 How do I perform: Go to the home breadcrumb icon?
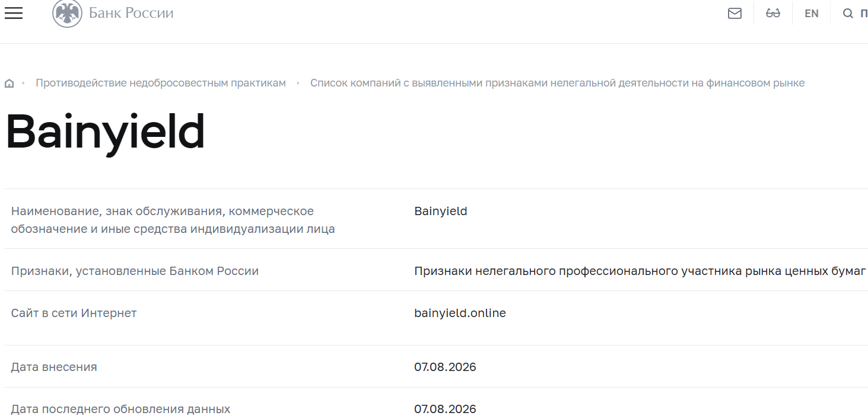coord(9,84)
